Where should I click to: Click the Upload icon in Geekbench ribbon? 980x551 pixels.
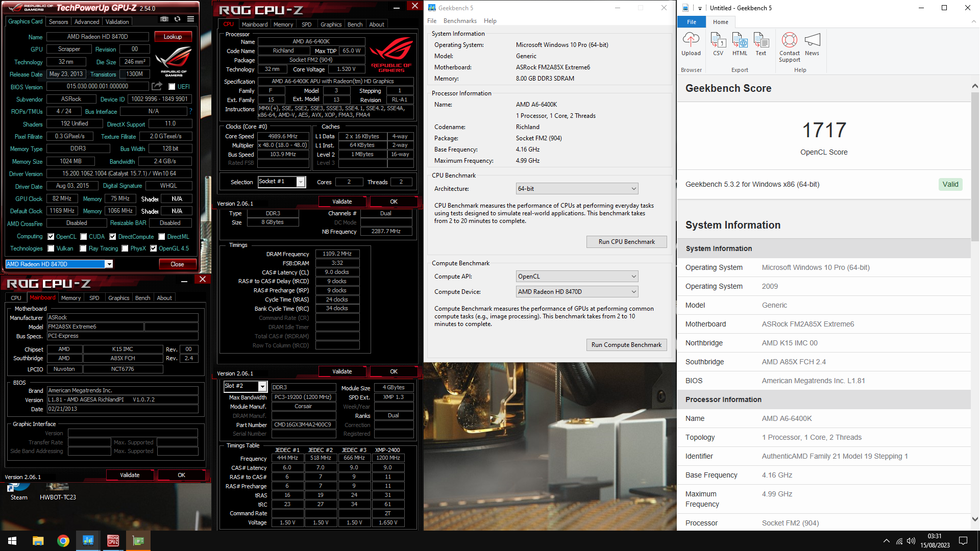pos(691,44)
